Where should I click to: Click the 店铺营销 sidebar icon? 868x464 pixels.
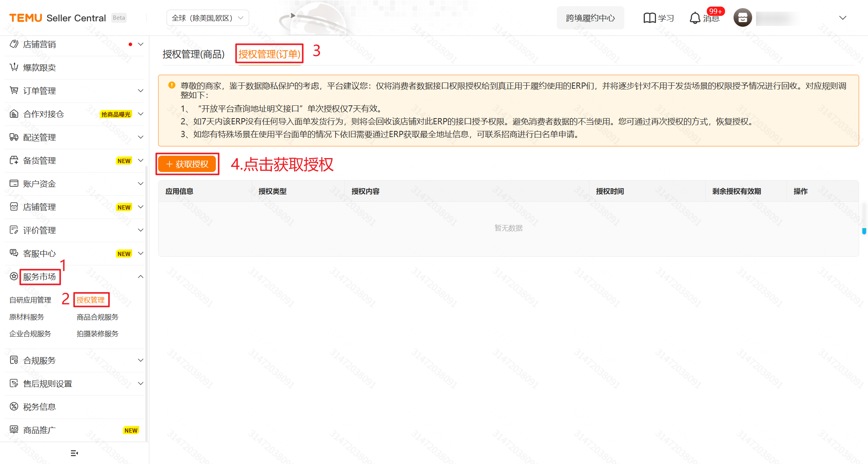(14, 44)
